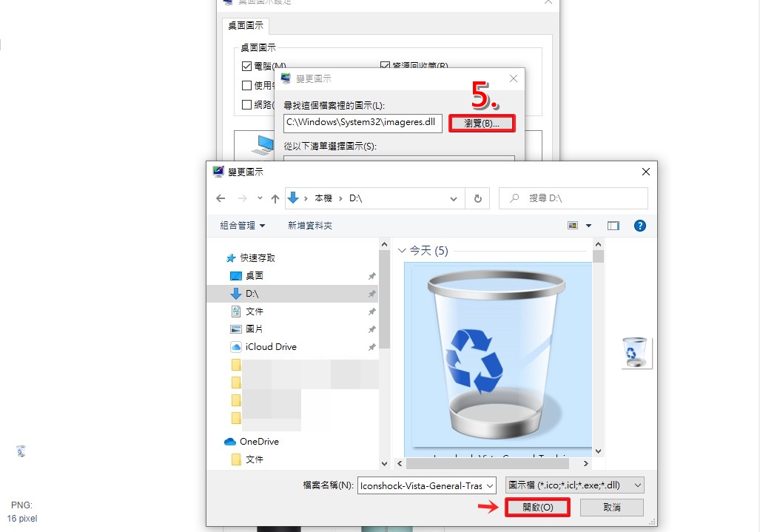Open the view options dropdown arrow
Image resolution: width=760 pixels, height=532 pixels.
pyautogui.click(x=588, y=225)
